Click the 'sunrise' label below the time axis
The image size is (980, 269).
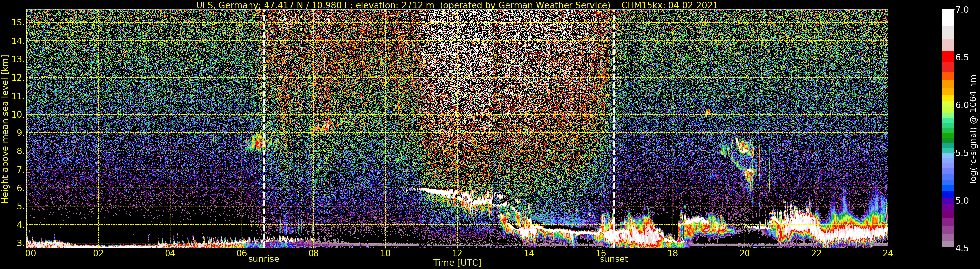(264, 259)
